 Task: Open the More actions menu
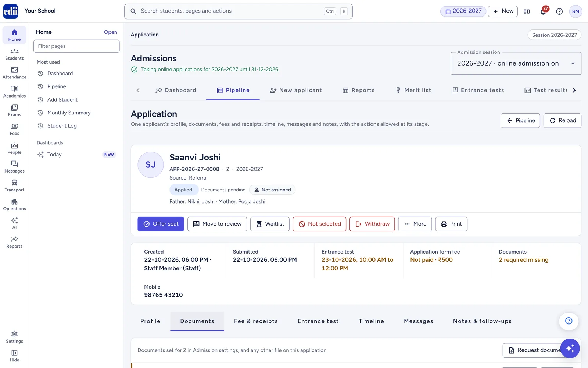pos(415,224)
